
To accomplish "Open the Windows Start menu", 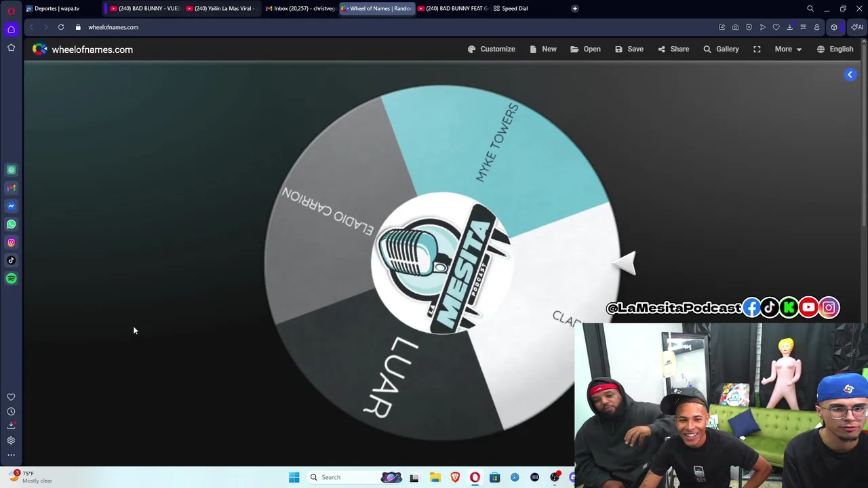I will [x=294, y=477].
